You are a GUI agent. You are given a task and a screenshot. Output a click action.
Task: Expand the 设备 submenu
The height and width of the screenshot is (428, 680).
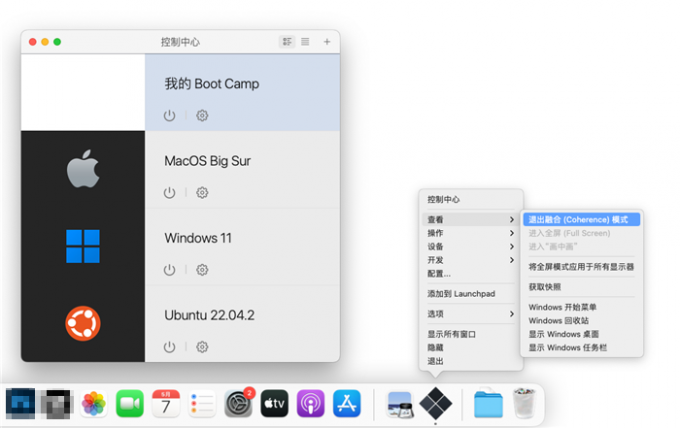471,246
